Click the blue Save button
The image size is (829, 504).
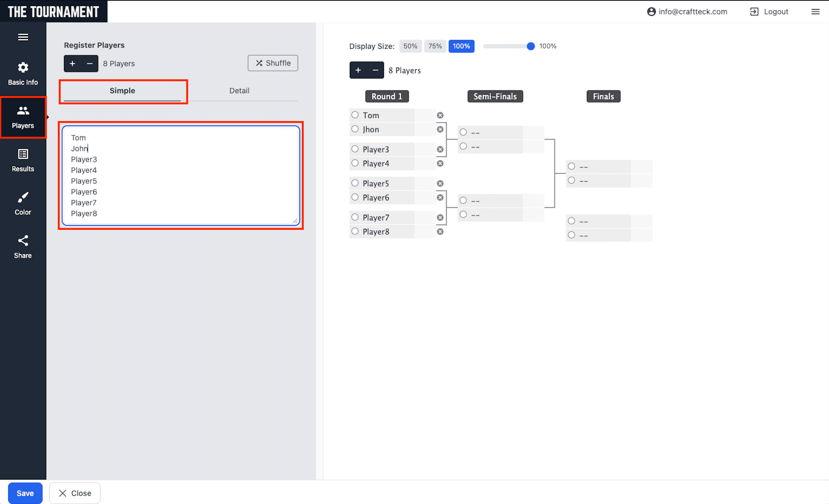pyautogui.click(x=25, y=493)
